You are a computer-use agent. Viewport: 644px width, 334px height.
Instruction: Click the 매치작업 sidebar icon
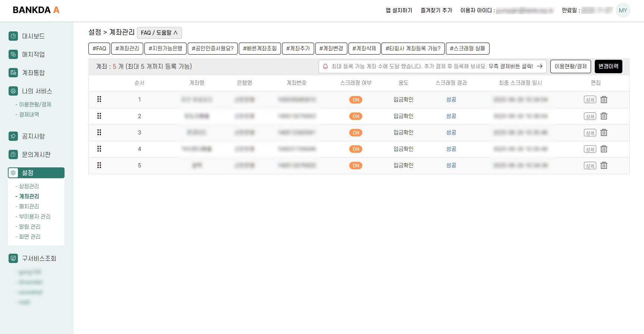point(13,54)
